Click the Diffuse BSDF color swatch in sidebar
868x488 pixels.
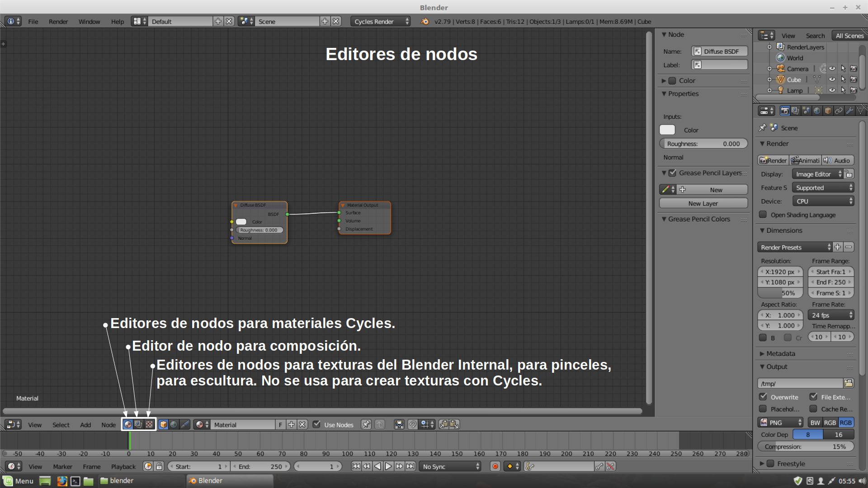[667, 130]
